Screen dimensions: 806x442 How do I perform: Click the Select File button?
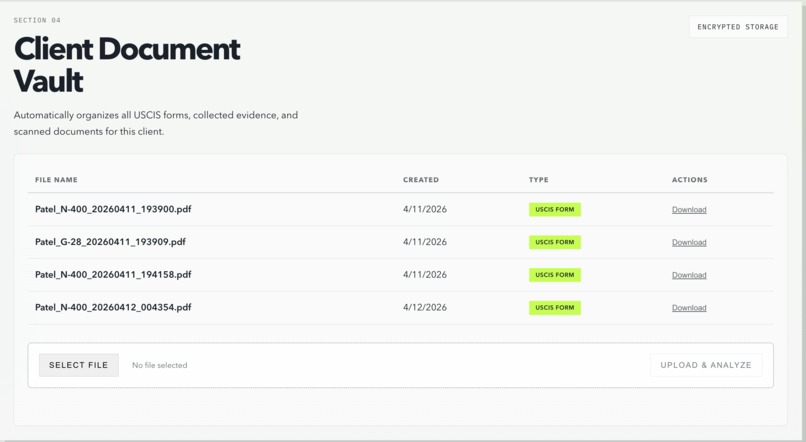pyautogui.click(x=79, y=365)
